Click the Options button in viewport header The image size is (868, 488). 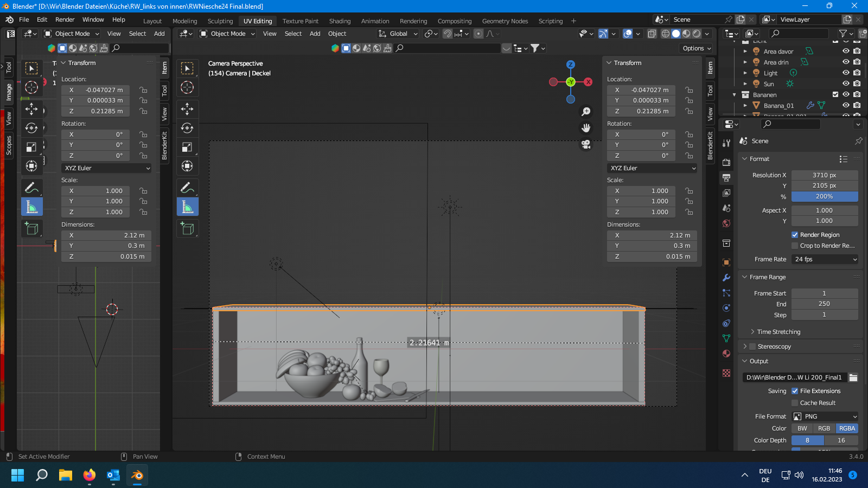697,48
